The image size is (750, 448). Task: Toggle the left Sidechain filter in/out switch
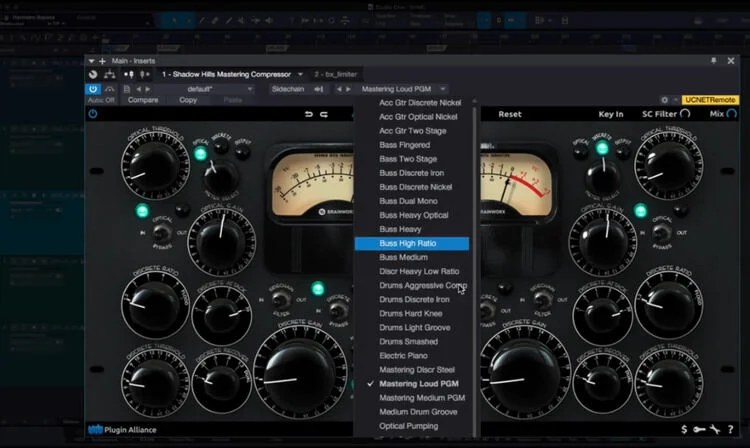coord(281,300)
